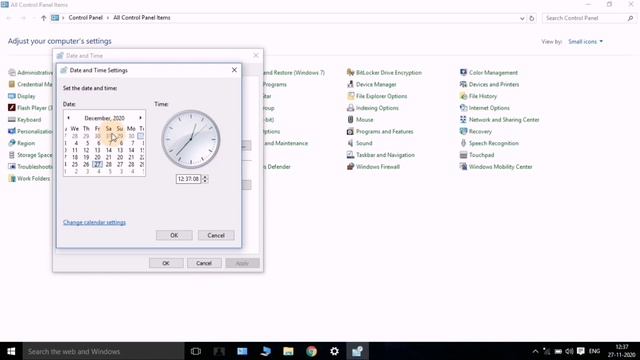The width and height of the screenshot is (640, 360).
Task: Open Devices and Printers icon
Action: pyautogui.click(x=463, y=84)
